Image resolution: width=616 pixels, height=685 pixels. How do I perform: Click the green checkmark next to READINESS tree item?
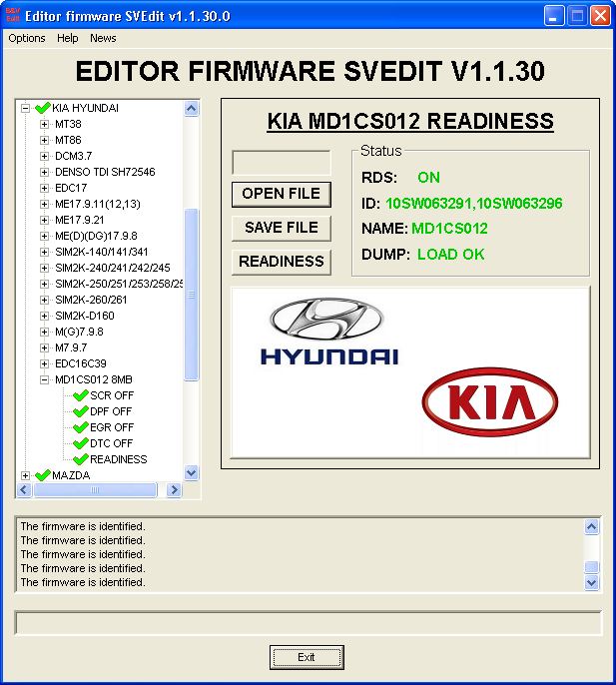[81, 459]
